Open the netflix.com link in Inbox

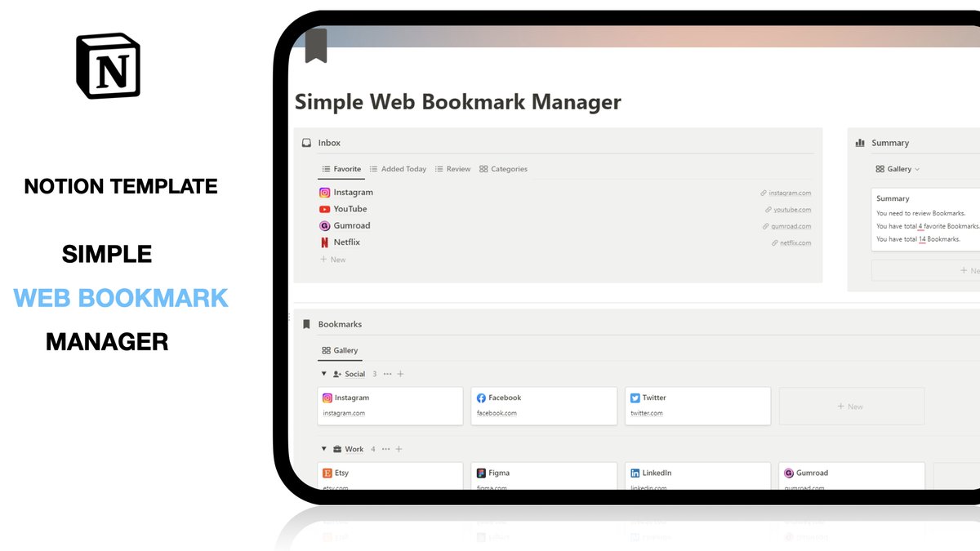(791, 243)
